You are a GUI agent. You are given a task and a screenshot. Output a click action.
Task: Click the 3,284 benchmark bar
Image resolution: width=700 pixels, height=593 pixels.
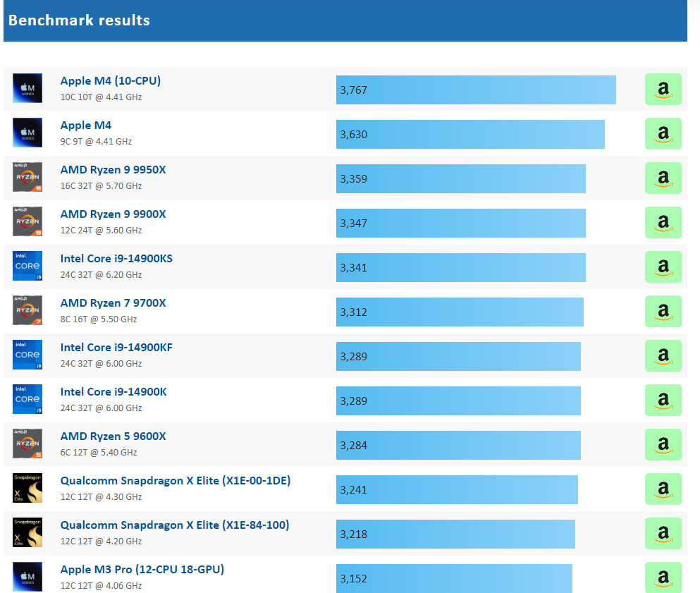(x=458, y=445)
